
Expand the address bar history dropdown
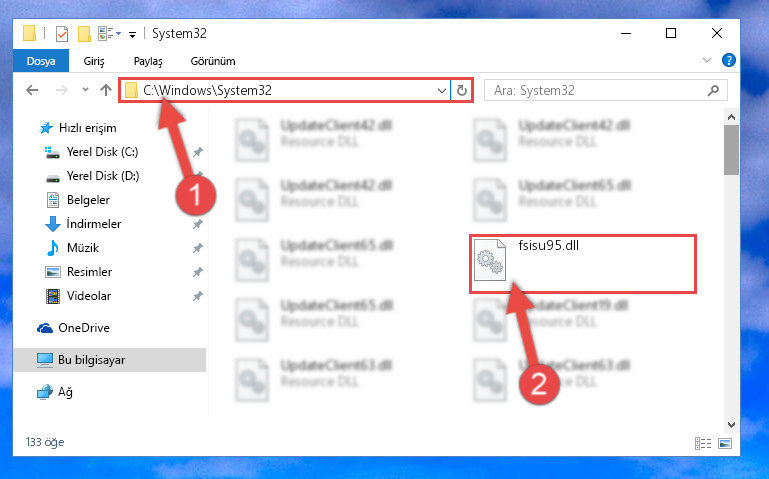pos(441,90)
